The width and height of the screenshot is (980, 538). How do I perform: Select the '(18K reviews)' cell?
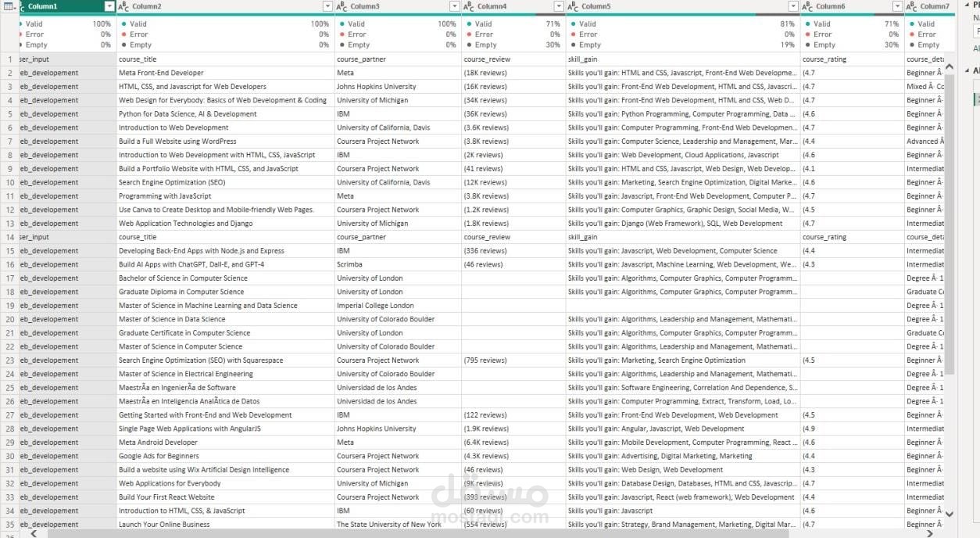click(x=513, y=73)
